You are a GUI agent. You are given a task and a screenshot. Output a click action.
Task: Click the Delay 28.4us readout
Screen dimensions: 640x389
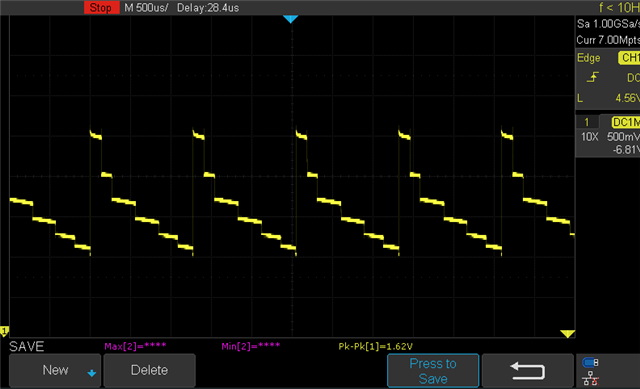(208, 8)
